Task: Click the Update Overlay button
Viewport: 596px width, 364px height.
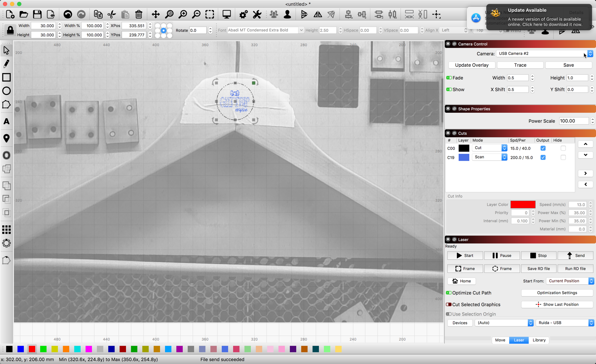Action: 471,65
